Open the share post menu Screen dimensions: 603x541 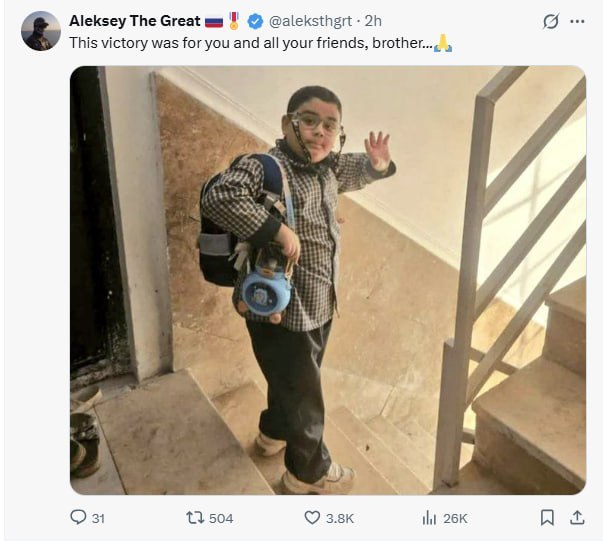click(576, 517)
